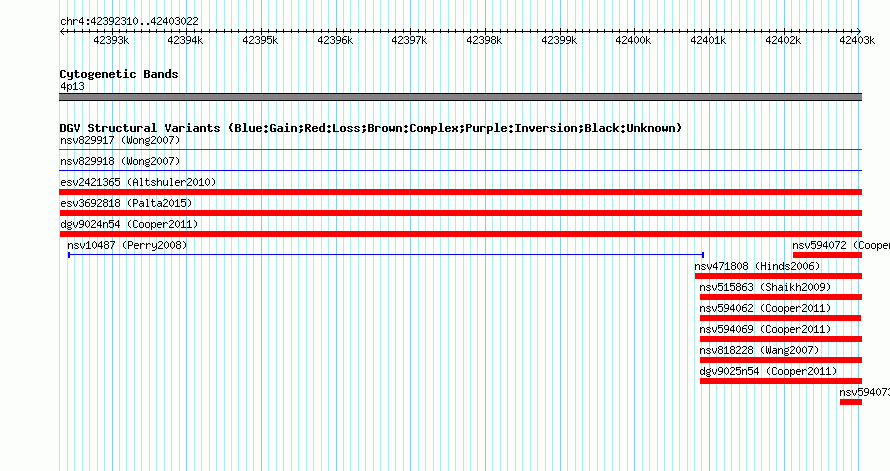The width and height of the screenshot is (890, 471).
Task: Open the dgv9025n54 (Cooper2011) variant label
Action: tap(768, 371)
